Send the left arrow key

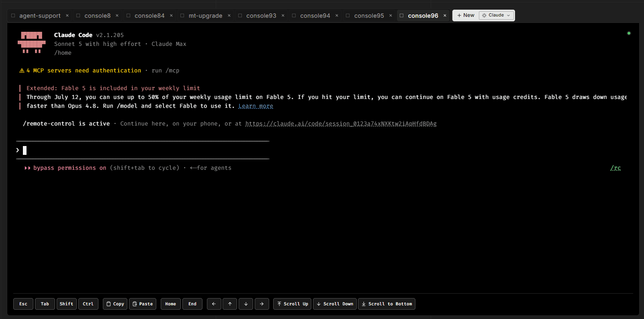(x=214, y=304)
